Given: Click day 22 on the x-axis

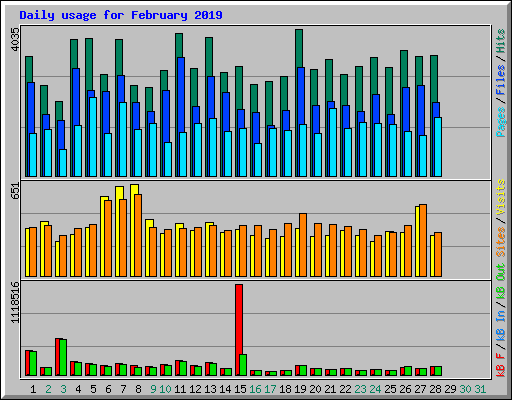Looking at the screenshot, I should (x=345, y=389).
